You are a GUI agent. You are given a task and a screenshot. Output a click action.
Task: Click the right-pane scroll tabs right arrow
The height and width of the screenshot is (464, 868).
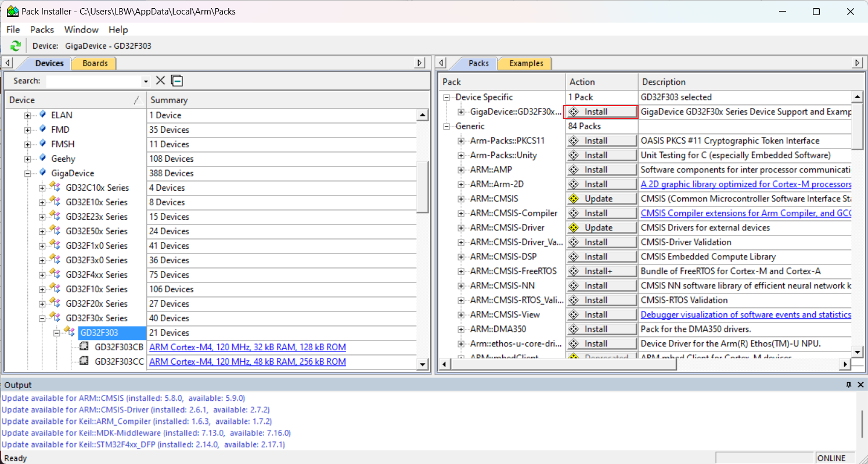point(858,63)
